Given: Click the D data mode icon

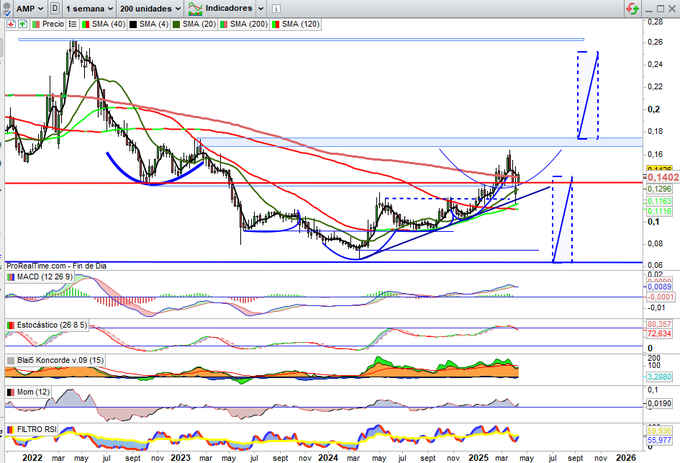Looking at the screenshot, I should [x=53, y=7].
